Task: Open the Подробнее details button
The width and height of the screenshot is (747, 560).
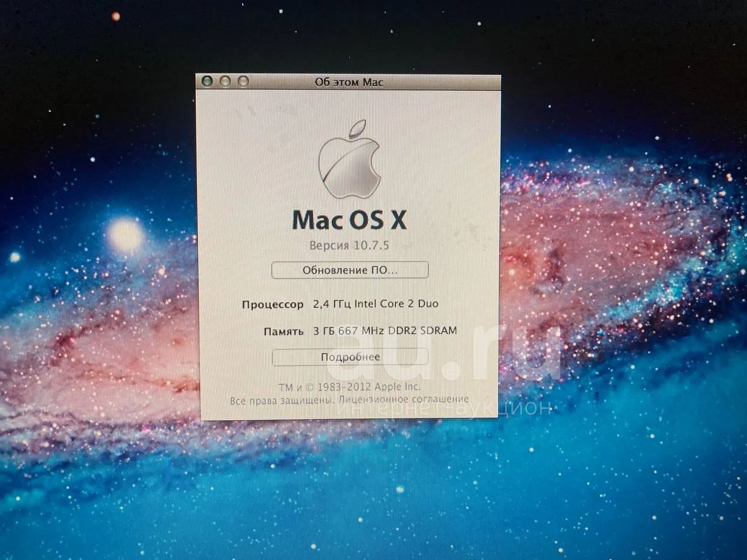Action: tap(350, 357)
